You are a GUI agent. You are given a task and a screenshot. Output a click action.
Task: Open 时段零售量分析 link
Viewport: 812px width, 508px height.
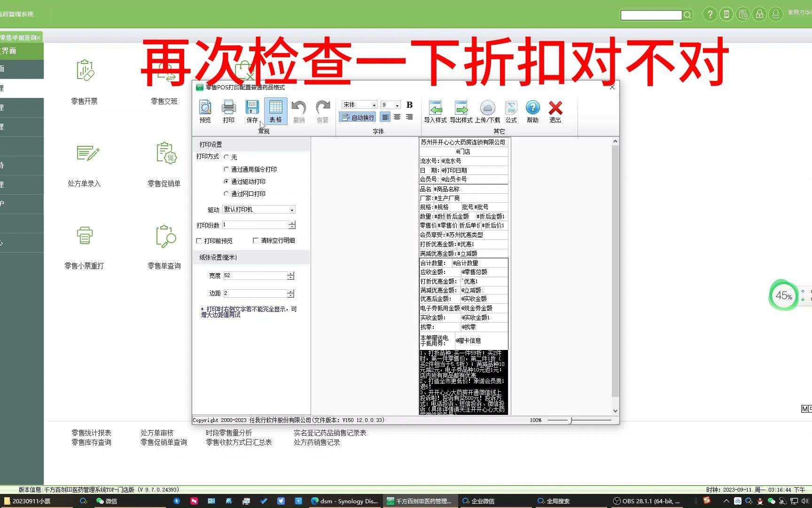pyautogui.click(x=229, y=433)
